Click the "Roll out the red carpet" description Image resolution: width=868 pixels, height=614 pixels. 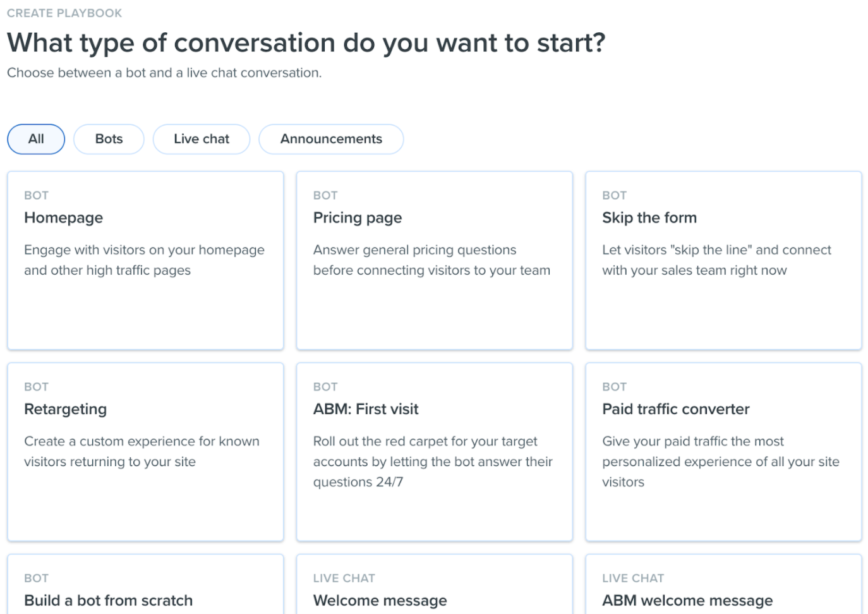click(433, 461)
